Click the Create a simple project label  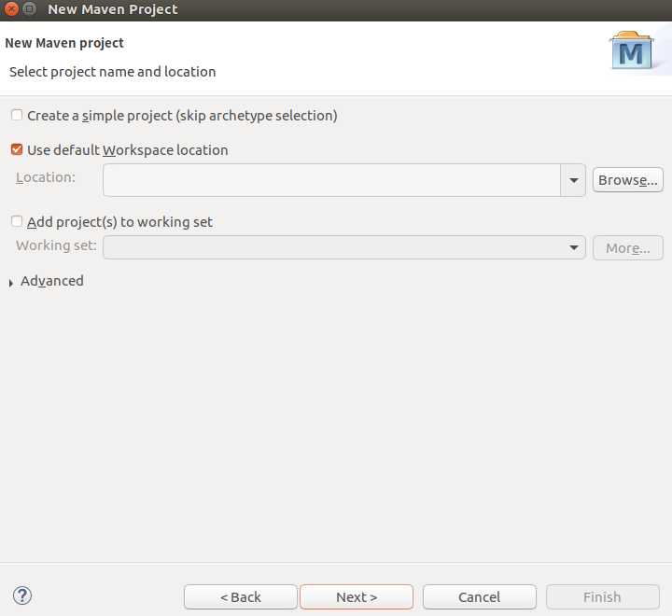182,116
